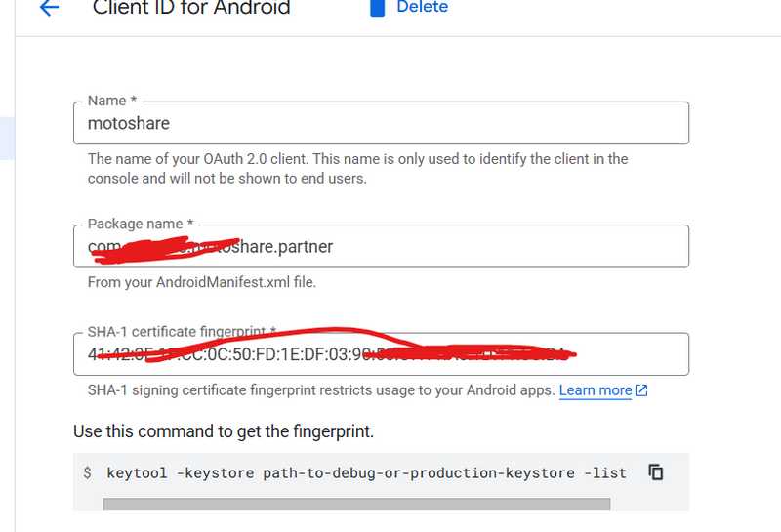Click the "Package name *" field label

(x=141, y=224)
